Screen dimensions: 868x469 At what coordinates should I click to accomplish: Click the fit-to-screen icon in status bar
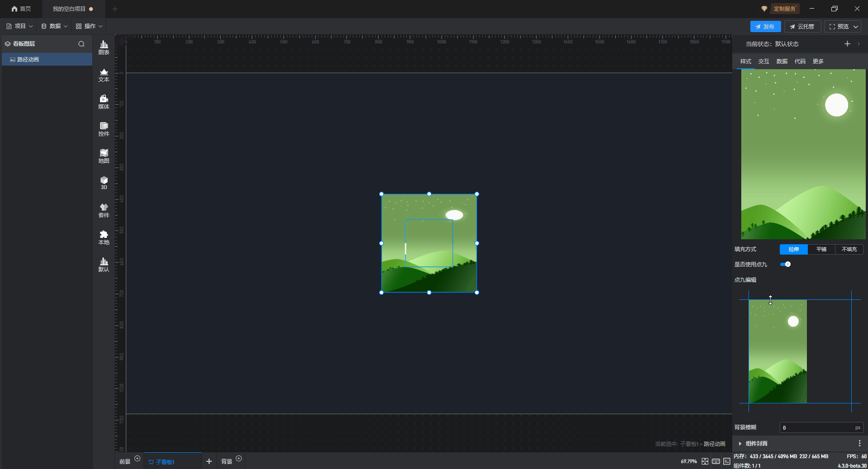point(705,461)
